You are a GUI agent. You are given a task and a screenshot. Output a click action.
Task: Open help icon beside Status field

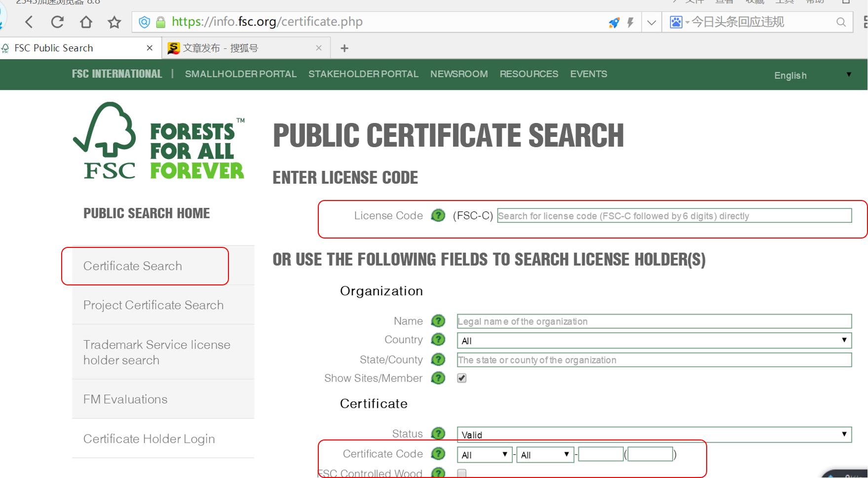point(438,434)
